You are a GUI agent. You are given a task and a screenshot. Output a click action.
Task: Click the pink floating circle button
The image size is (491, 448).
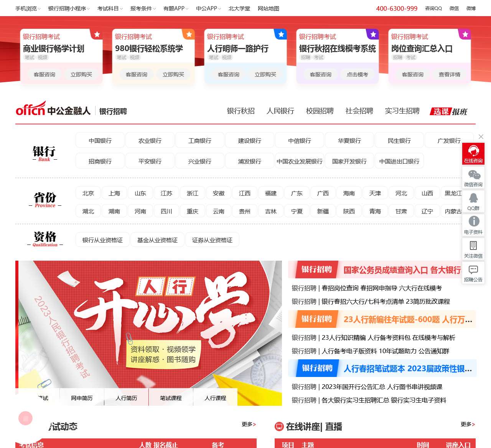pyautogui.click(x=26, y=418)
